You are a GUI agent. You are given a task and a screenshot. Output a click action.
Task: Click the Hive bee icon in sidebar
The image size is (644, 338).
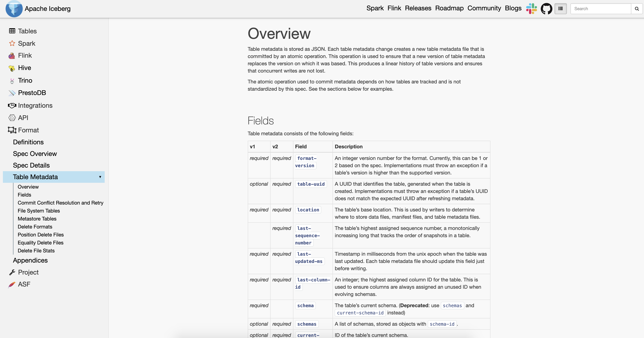pos(12,68)
